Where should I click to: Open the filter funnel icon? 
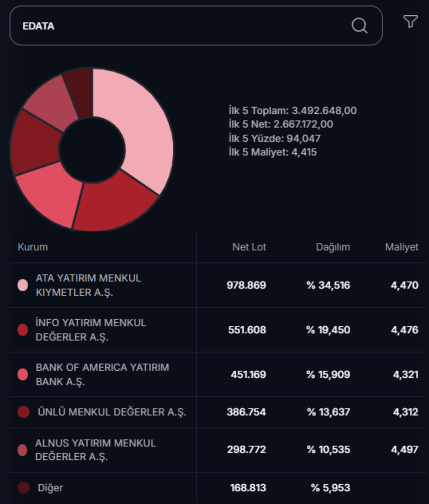(x=410, y=21)
